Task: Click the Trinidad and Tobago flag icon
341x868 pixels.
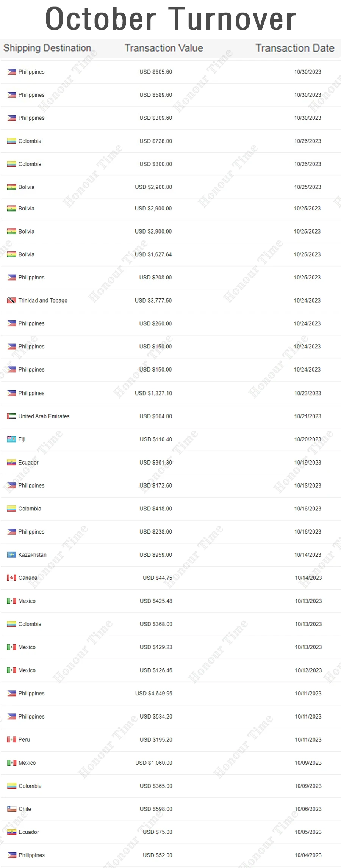Action: pyautogui.click(x=11, y=300)
